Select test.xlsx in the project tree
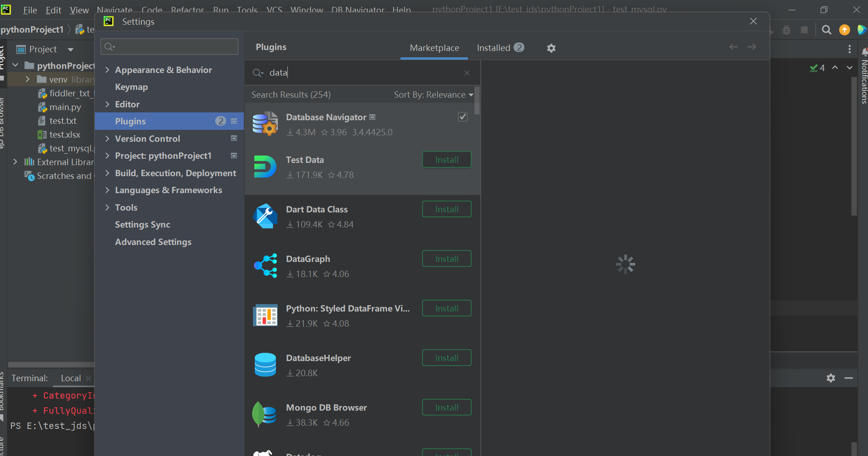 (65, 134)
